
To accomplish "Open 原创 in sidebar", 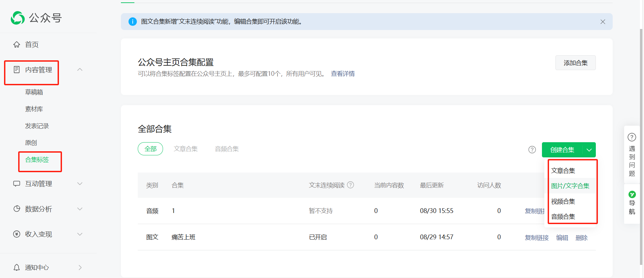I will 31,143.
